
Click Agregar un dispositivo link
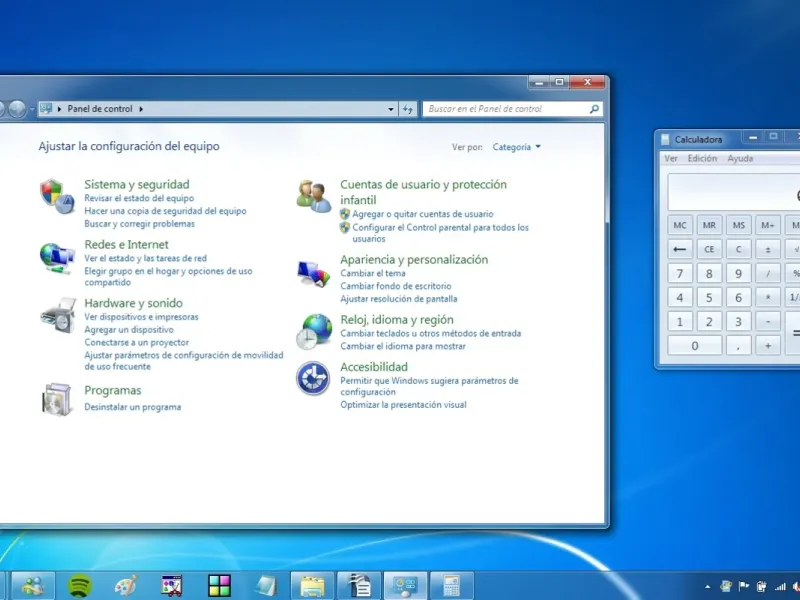tap(129, 330)
